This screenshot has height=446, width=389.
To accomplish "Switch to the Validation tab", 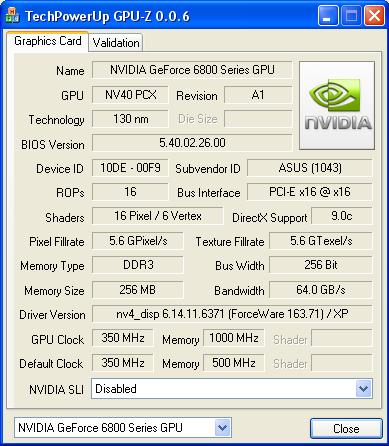I will (x=116, y=43).
